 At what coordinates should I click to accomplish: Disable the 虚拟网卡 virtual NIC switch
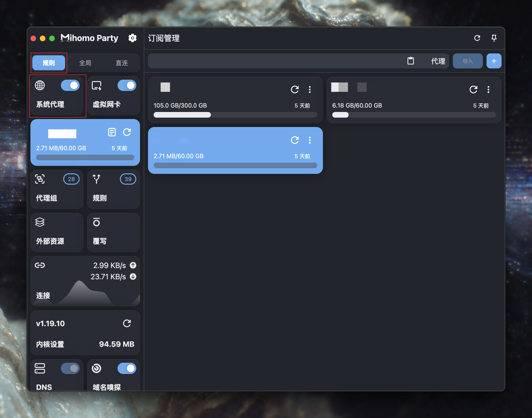click(127, 86)
